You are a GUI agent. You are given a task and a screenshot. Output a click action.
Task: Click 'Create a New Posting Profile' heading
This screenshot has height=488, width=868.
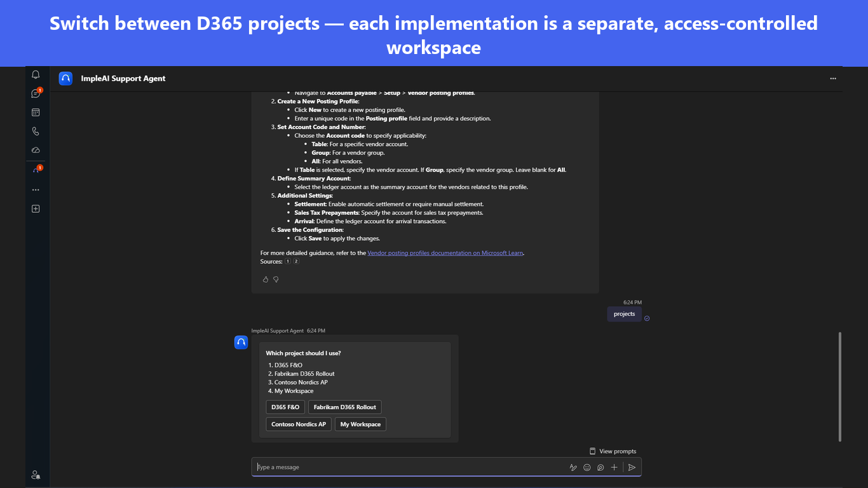(318, 101)
